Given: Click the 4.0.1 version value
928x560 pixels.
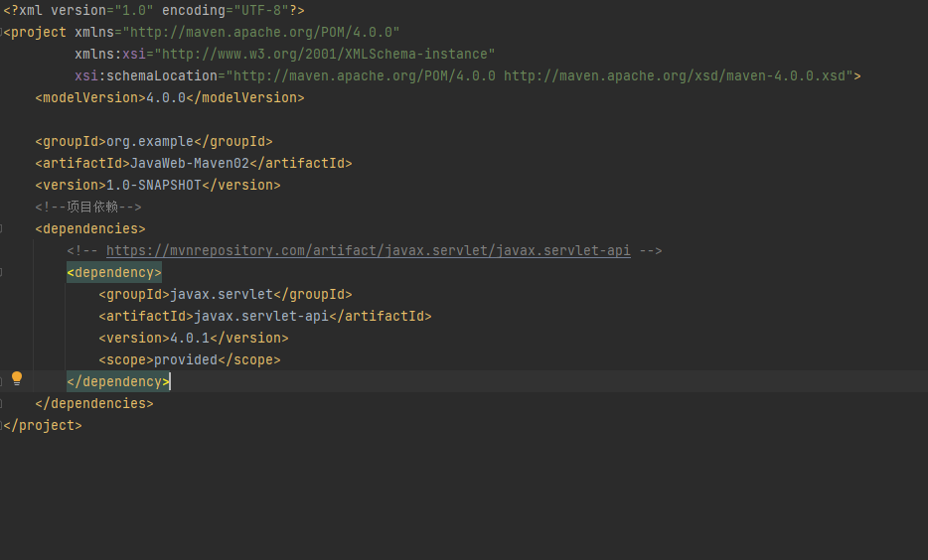Looking at the screenshot, I should (189, 338).
